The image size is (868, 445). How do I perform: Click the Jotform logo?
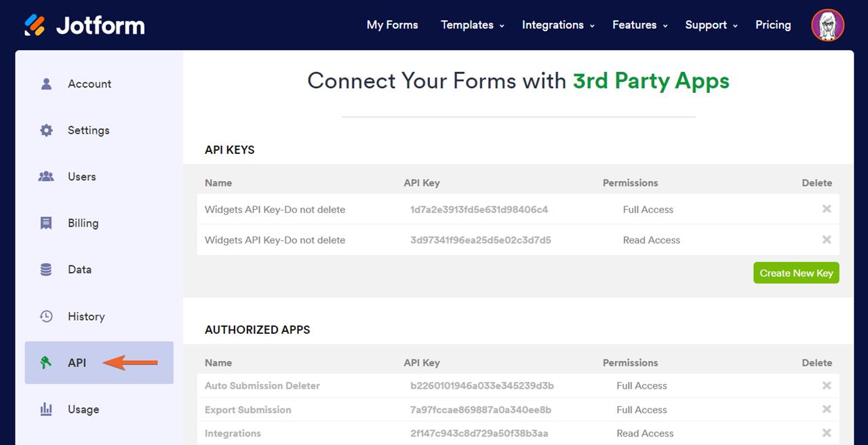pyautogui.click(x=85, y=25)
